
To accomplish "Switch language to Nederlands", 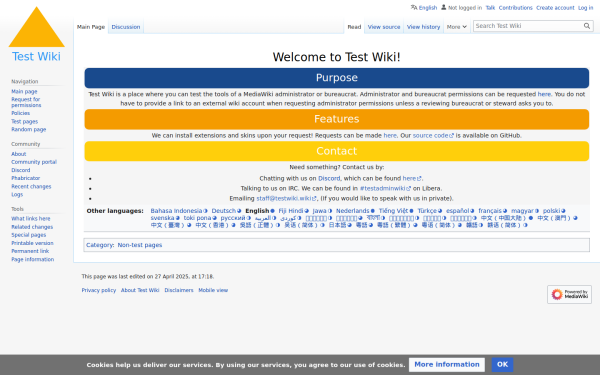I will point(352,211).
